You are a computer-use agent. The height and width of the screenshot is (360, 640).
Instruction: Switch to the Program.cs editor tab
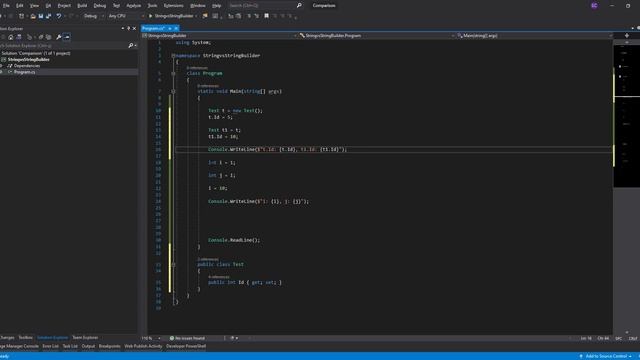point(153,29)
